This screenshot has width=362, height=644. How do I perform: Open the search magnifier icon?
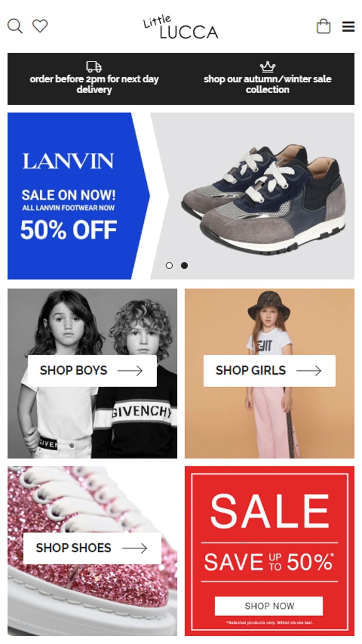[x=15, y=26]
